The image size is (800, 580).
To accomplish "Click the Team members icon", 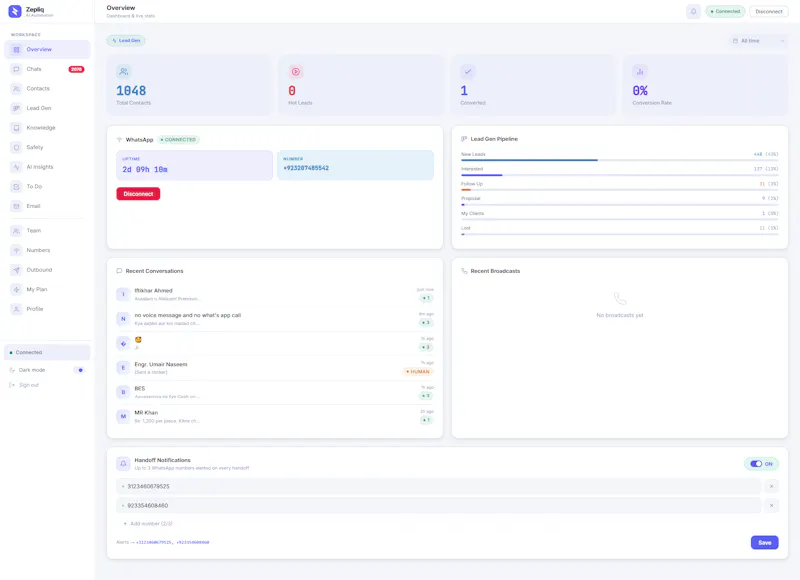I will click(x=16, y=231).
